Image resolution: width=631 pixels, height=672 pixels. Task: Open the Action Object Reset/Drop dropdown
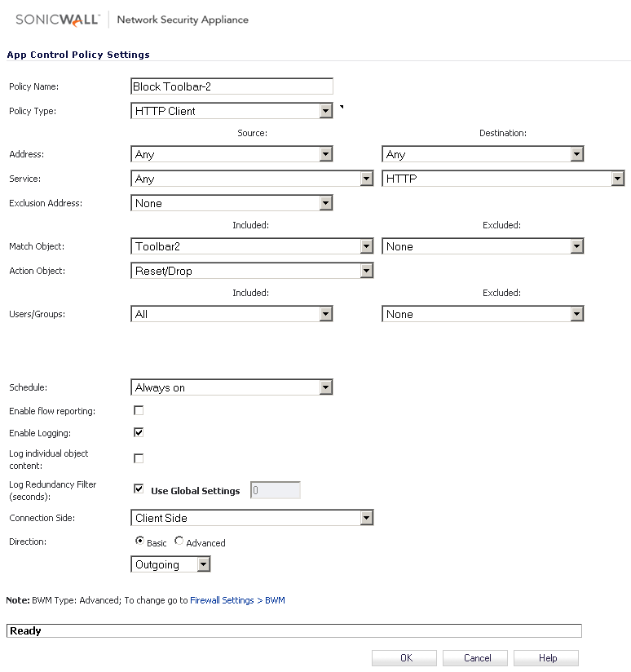click(252, 271)
